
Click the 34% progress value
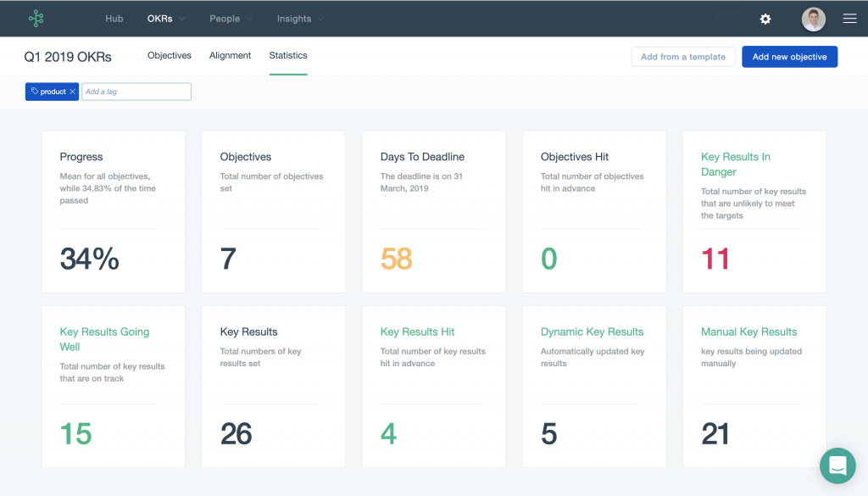pyautogui.click(x=89, y=259)
